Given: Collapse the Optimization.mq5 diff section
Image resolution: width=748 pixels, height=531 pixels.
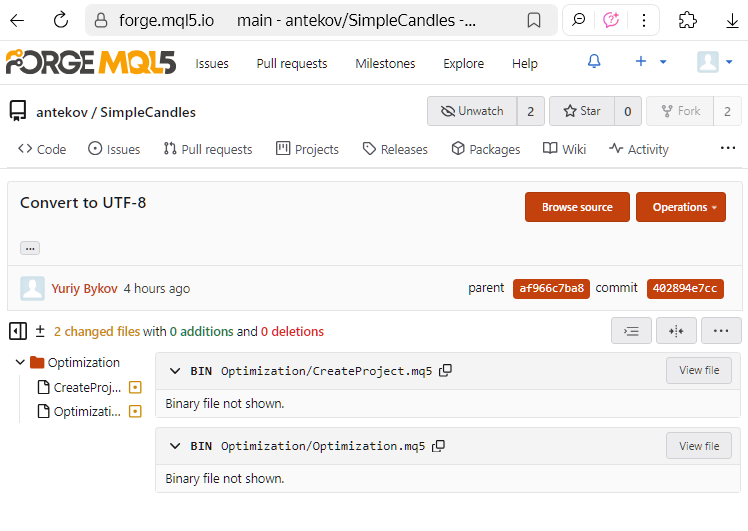Looking at the screenshot, I should [175, 446].
